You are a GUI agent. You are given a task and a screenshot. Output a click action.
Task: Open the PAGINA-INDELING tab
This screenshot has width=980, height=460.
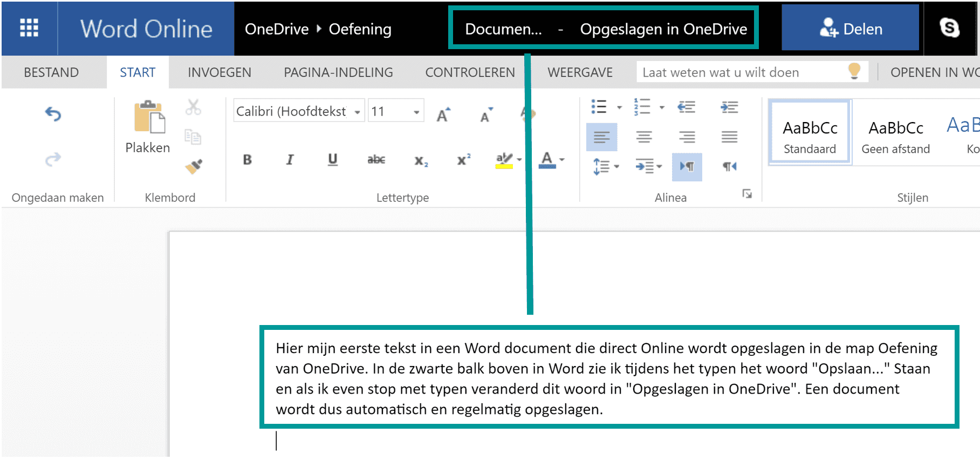click(338, 72)
